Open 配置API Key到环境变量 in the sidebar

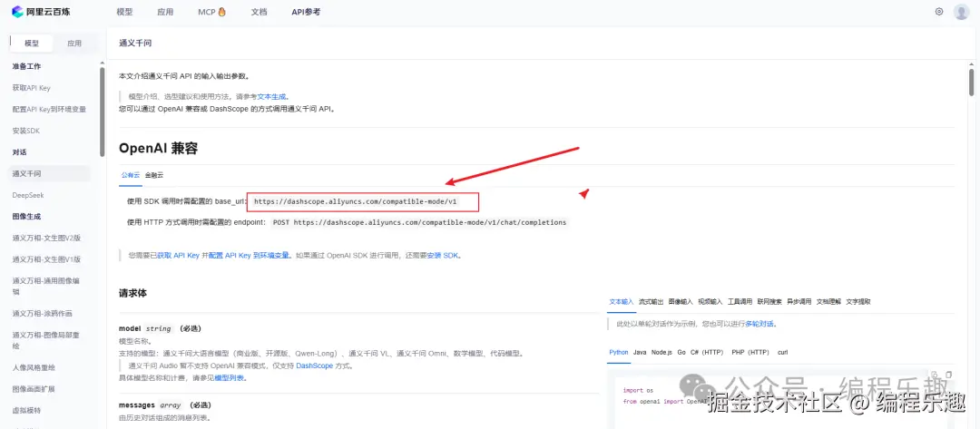(x=49, y=109)
